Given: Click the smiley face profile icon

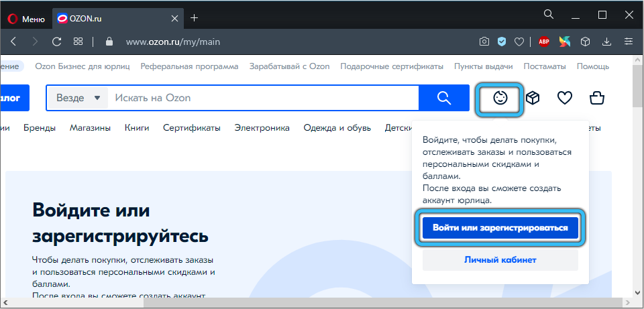Looking at the screenshot, I should coord(500,99).
